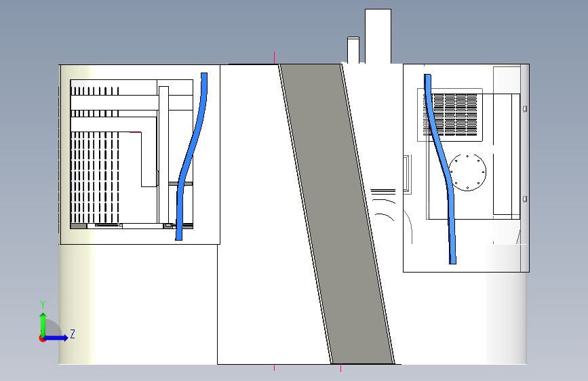The width and height of the screenshot is (588, 381).
Task: Select the gray slanted panel in the model
Action: tap(336, 214)
